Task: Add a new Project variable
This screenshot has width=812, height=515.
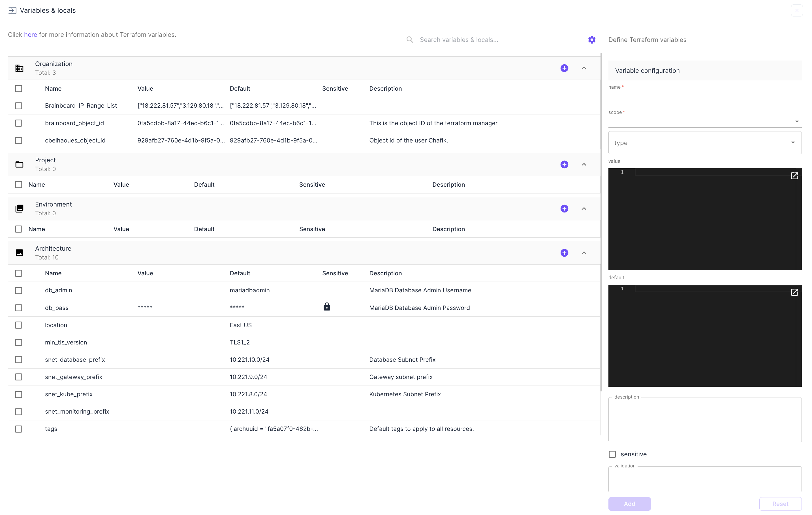Action: (564, 164)
